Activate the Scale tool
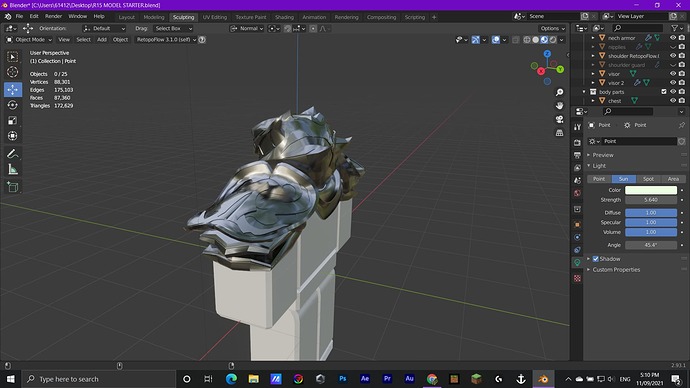The width and height of the screenshot is (690, 388). pyautogui.click(x=13, y=121)
